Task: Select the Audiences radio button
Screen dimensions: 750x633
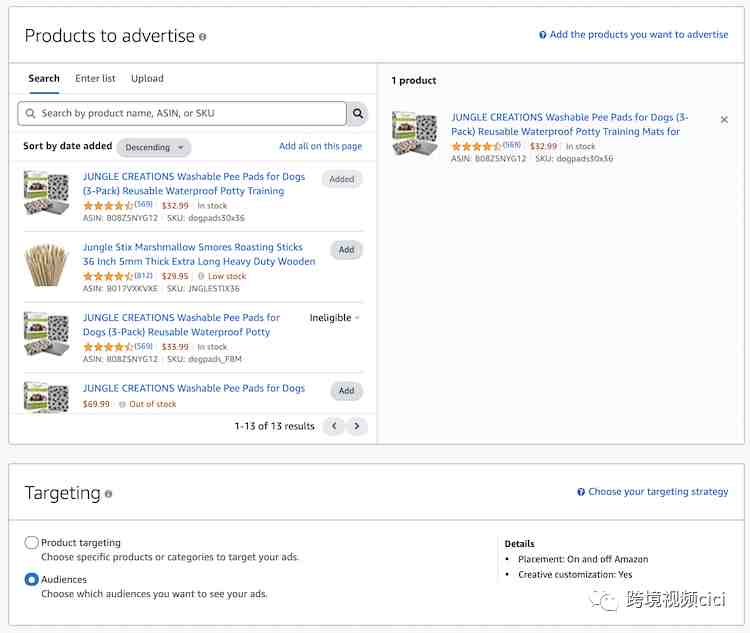Action: (x=32, y=579)
